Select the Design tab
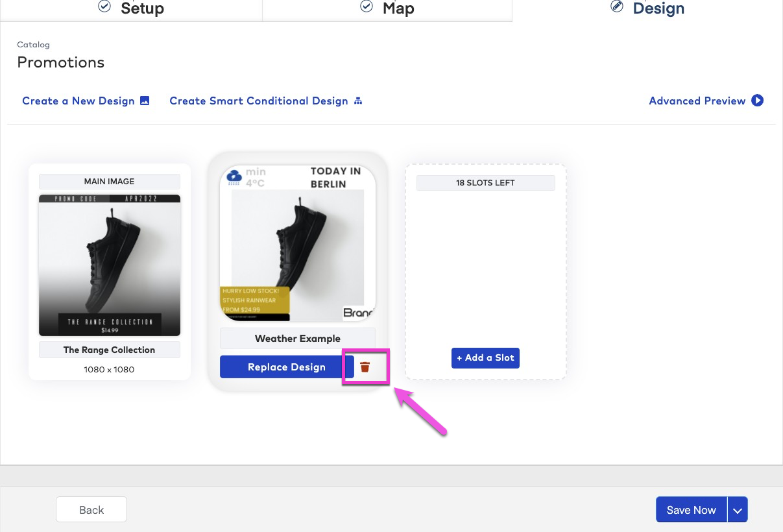The height and width of the screenshot is (532, 783). tap(658, 9)
